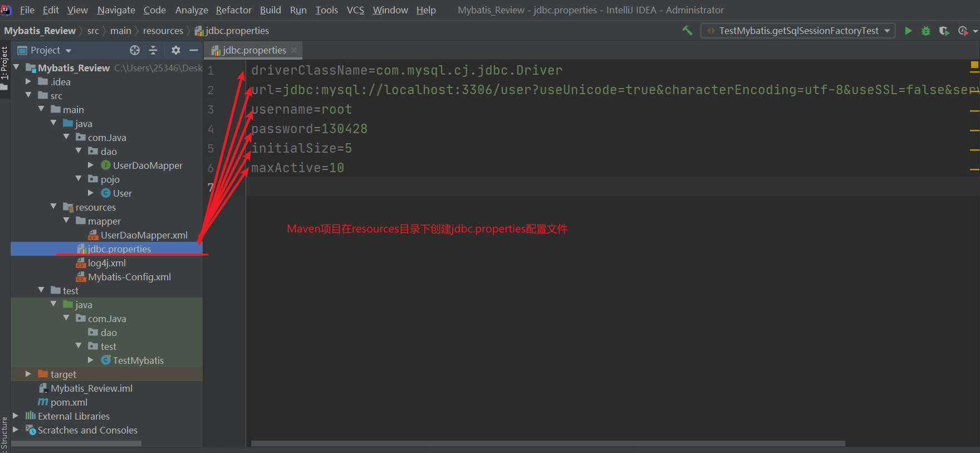Click the 'username=root' line
Viewport: 980px width, 453px height.
[x=301, y=109]
